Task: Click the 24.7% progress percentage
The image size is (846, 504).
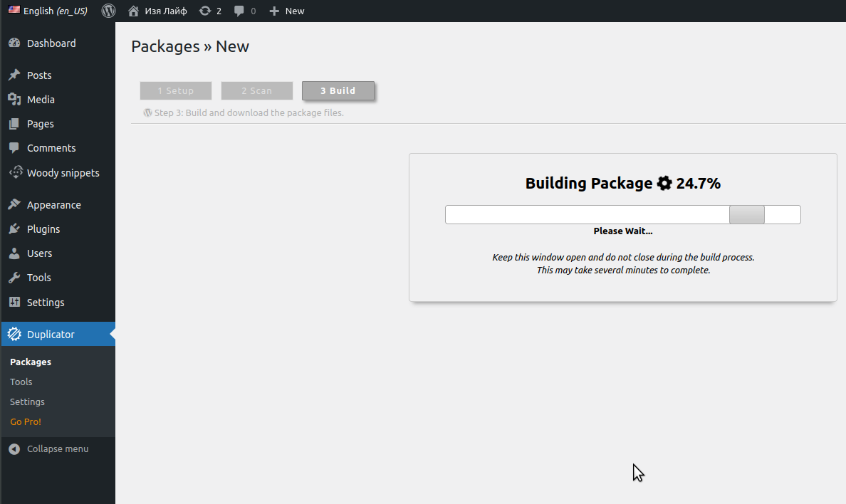Action: tap(698, 184)
